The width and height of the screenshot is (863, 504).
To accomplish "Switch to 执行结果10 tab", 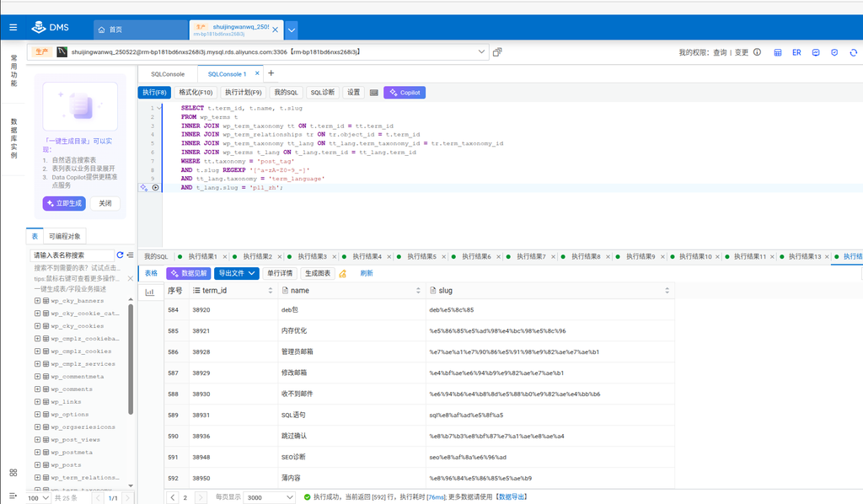I will click(695, 256).
